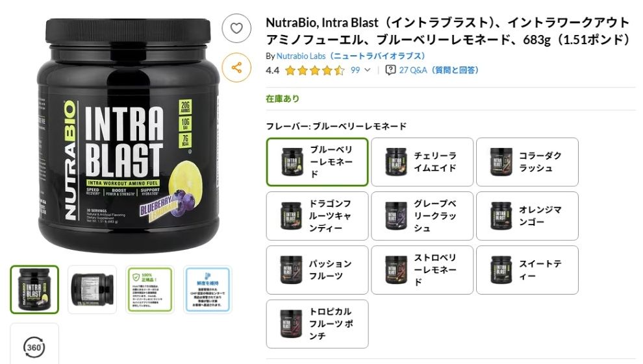View the blue freshness info thumbnail
The width and height of the screenshot is (643, 364).
tap(207, 289)
